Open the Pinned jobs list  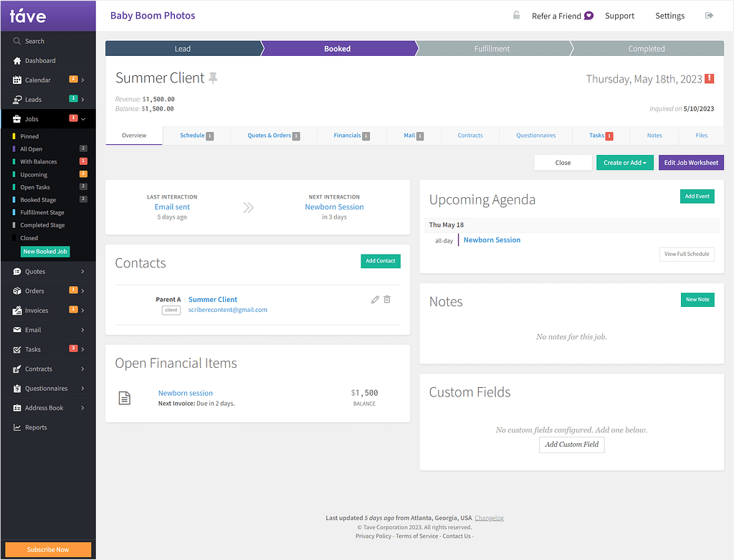[29, 136]
